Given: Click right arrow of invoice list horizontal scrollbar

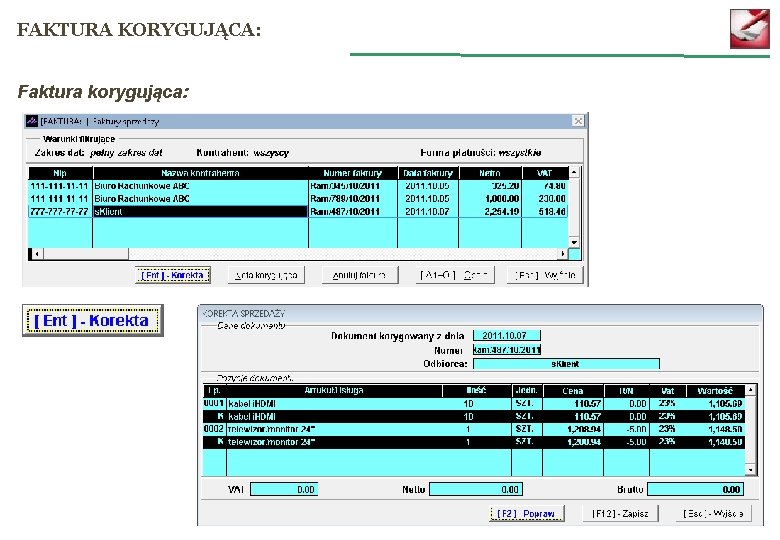Looking at the screenshot, I should click(x=562, y=254).
